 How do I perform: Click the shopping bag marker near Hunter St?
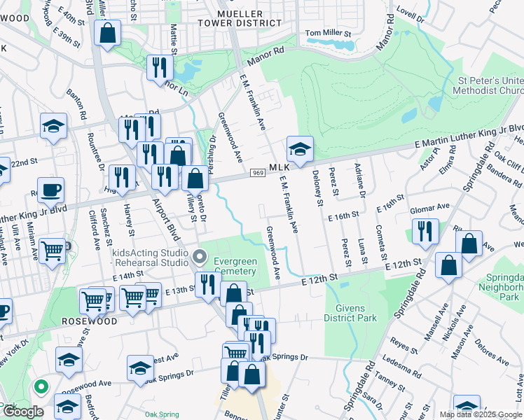252,377
